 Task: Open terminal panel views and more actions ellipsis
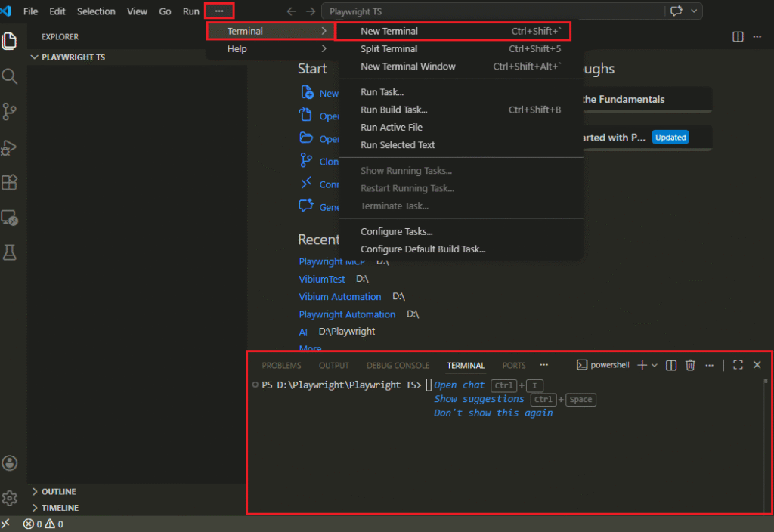pyautogui.click(x=709, y=365)
